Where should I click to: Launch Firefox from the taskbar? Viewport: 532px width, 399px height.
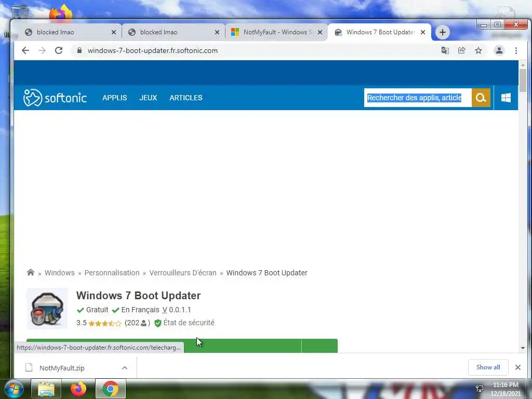(78, 389)
